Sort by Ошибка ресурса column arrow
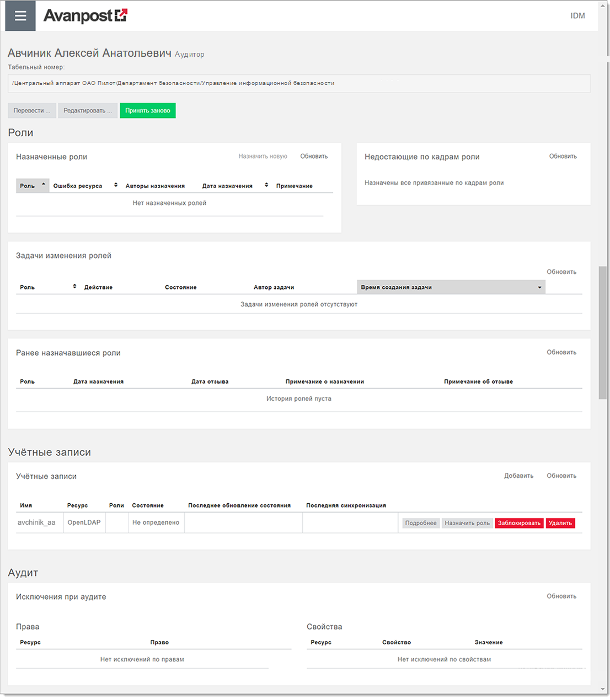Image resolution: width=610 pixels, height=700 pixels. click(x=116, y=185)
